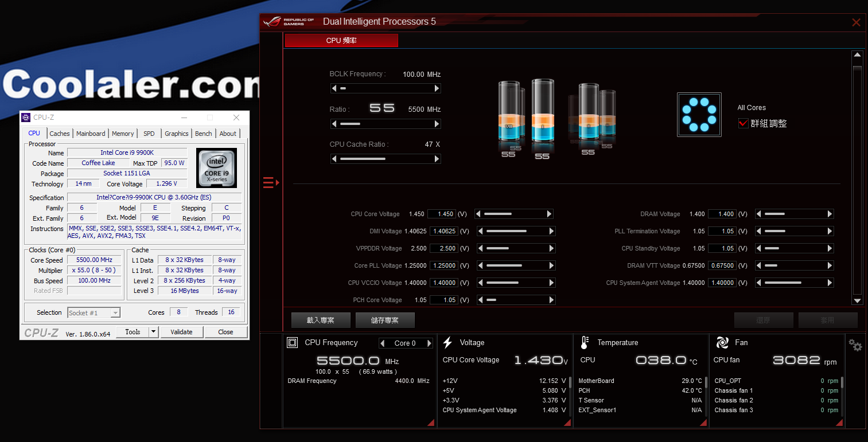Click the ROG Republic of Gamers logo
Screen dimensions: 868x442
tap(289, 22)
